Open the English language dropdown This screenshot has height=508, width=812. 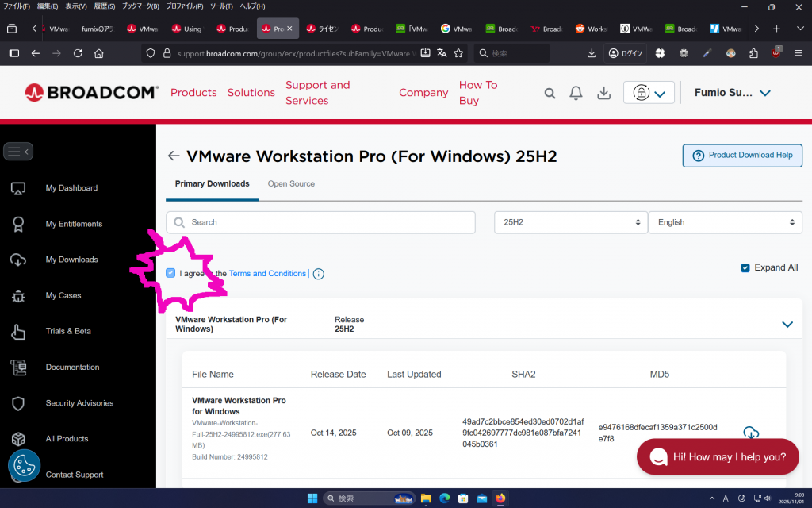point(725,222)
